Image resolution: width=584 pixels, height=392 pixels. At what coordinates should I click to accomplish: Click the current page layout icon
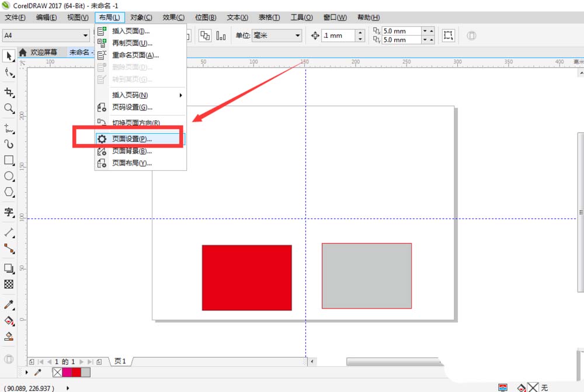[x=221, y=36]
